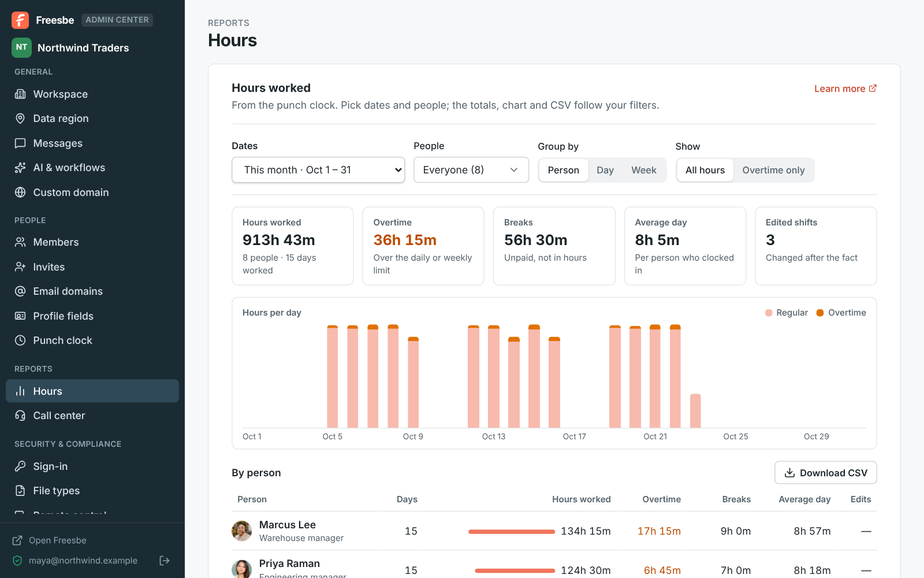Click the Average day column header
Image resolution: width=924 pixels, height=578 pixels.
click(804, 499)
